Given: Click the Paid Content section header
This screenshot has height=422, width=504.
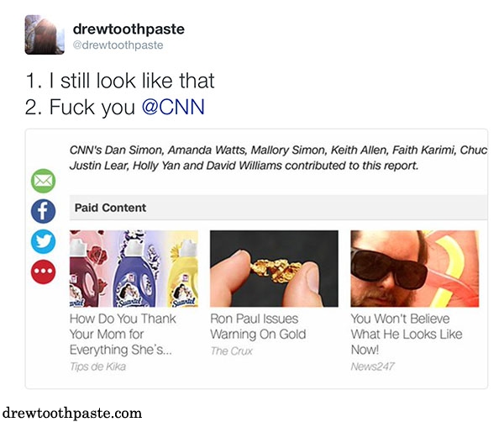Looking at the screenshot, I should pyautogui.click(x=278, y=208).
